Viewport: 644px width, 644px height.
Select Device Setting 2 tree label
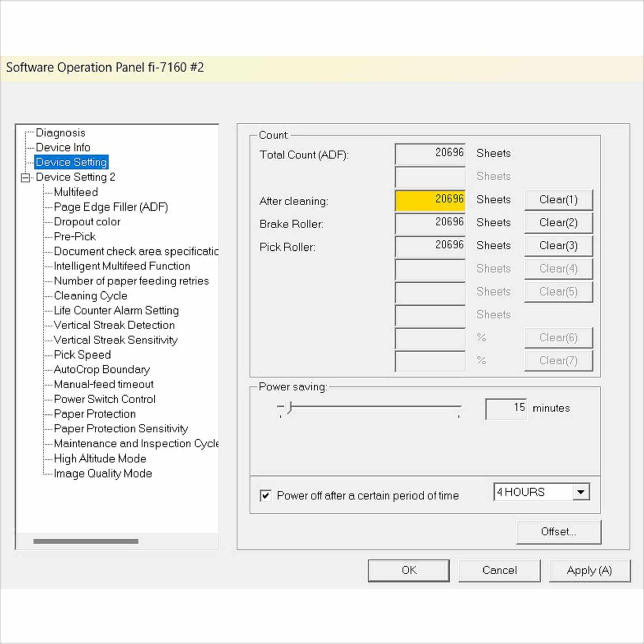click(x=75, y=177)
